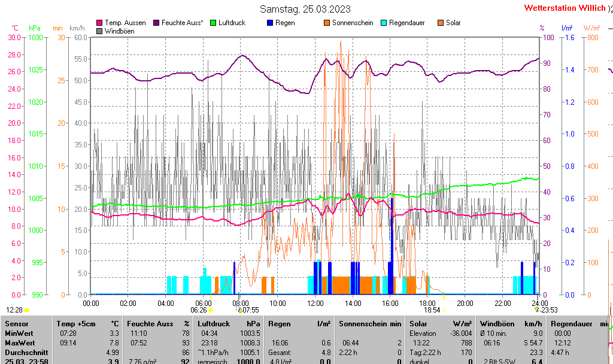Click the gray km/h axis unit label

click(77, 28)
